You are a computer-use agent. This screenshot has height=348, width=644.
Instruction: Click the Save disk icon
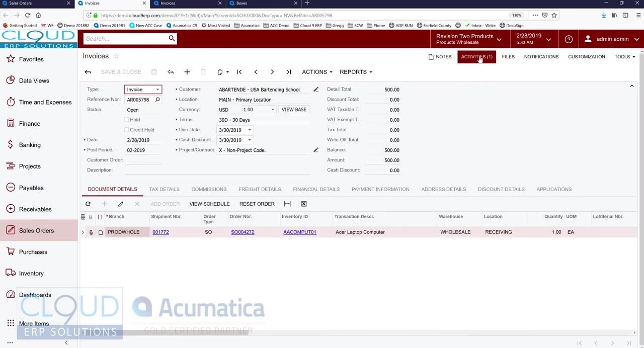(x=154, y=72)
